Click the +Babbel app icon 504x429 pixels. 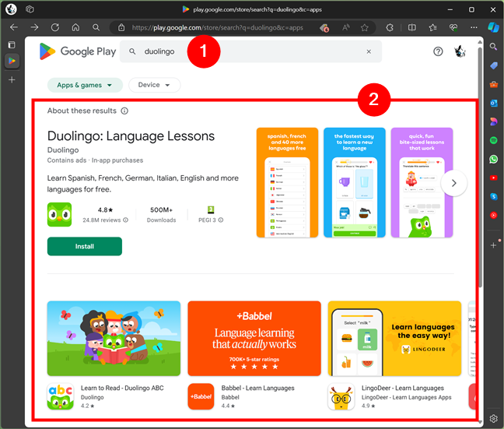201,396
